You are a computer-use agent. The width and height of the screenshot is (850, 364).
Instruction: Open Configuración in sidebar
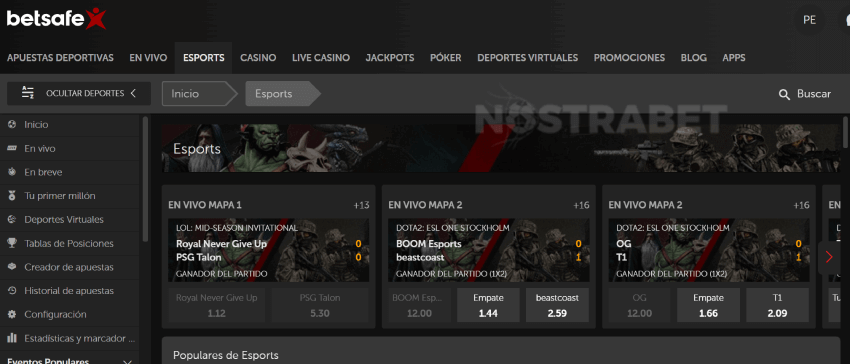[55, 315]
